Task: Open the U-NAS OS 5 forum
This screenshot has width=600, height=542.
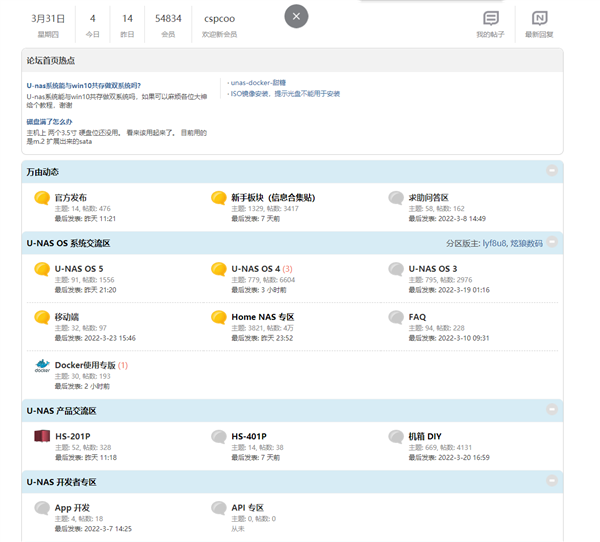Action: point(79,269)
